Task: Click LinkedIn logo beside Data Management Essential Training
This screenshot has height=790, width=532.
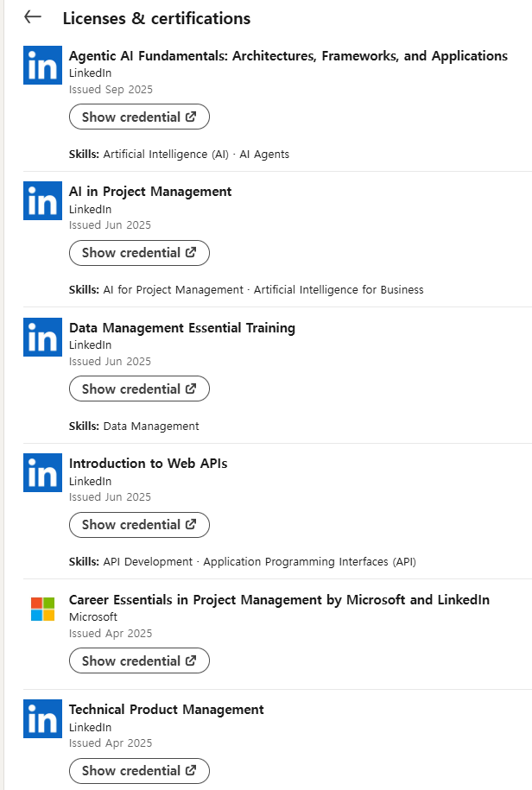Action: tap(42, 338)
